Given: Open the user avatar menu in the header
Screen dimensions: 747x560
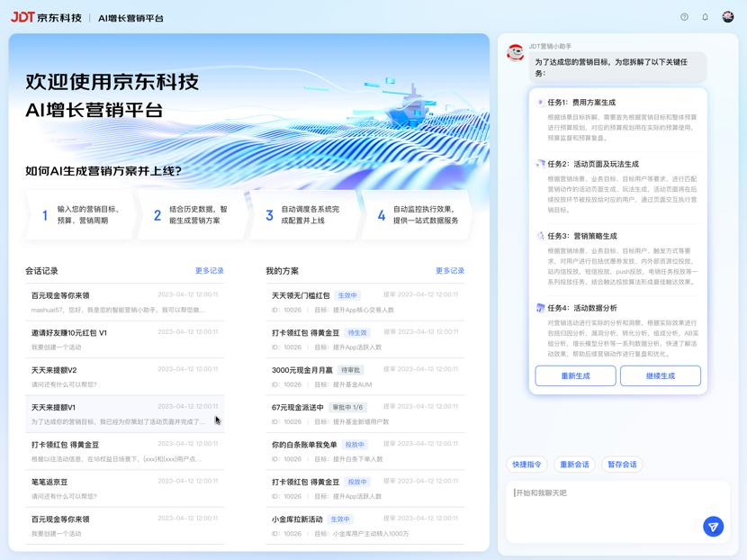Looking at the screenshot, I should [x=727, y=17].
